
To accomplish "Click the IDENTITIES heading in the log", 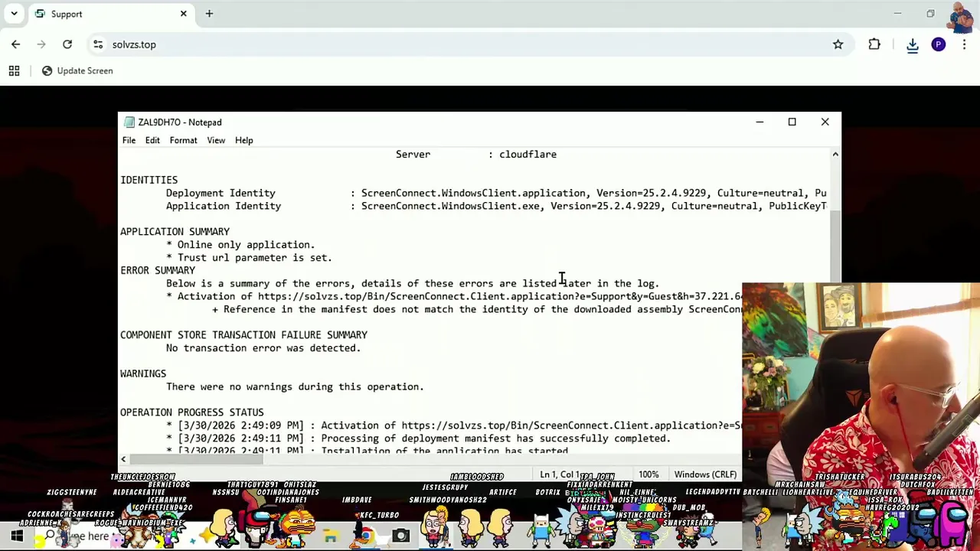I will point(149,180).
